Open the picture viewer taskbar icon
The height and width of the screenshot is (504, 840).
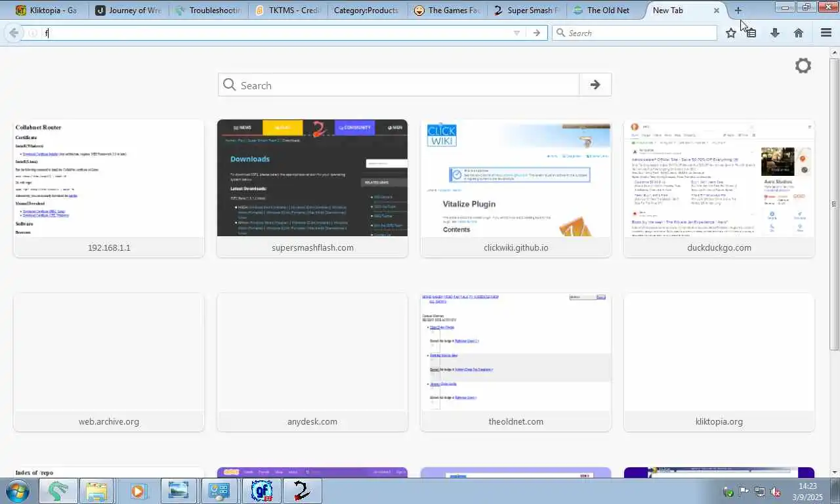click(178, 491)
